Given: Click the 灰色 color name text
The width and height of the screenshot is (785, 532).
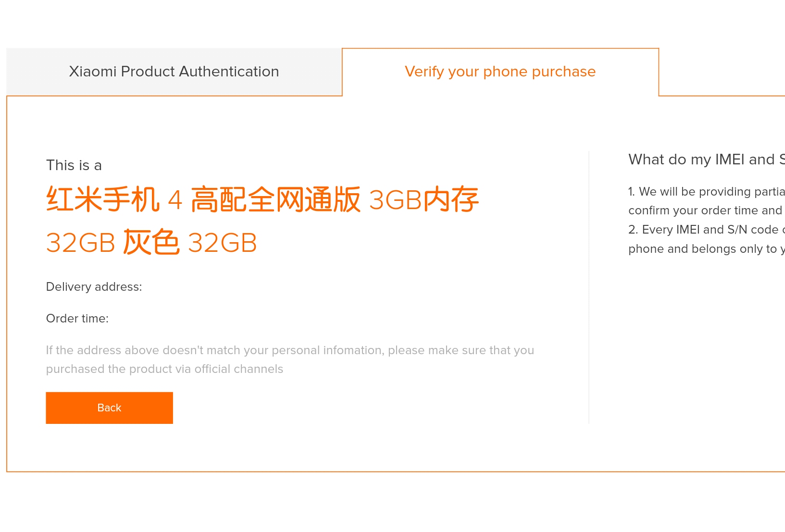Looking at the screenshot, I should tap(151, 243).
